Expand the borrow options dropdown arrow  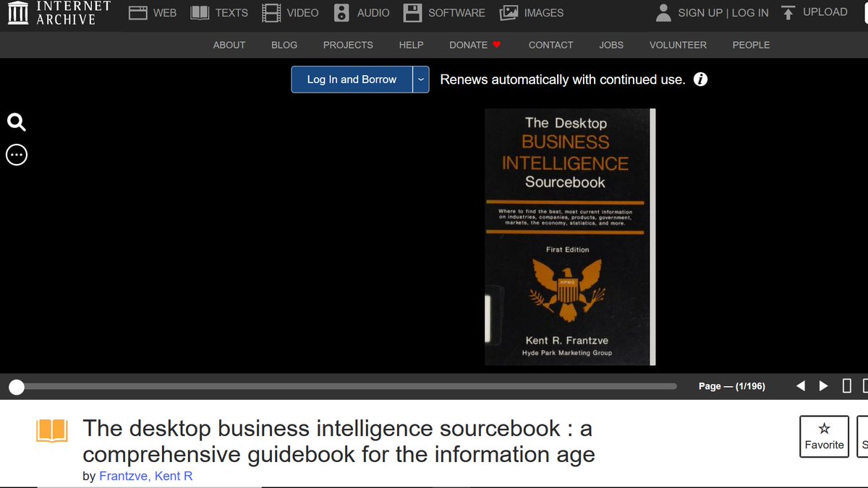coord(421,80)
